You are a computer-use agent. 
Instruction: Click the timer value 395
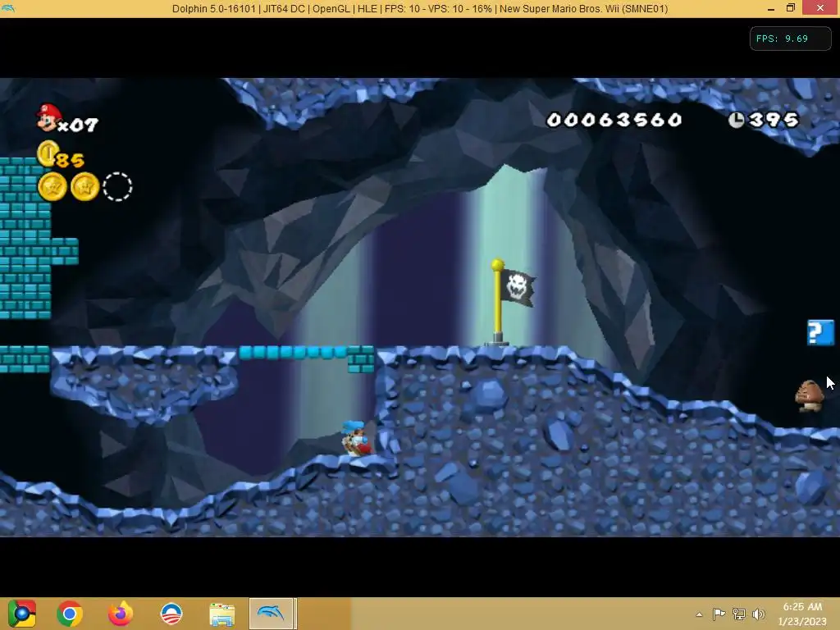774,120
